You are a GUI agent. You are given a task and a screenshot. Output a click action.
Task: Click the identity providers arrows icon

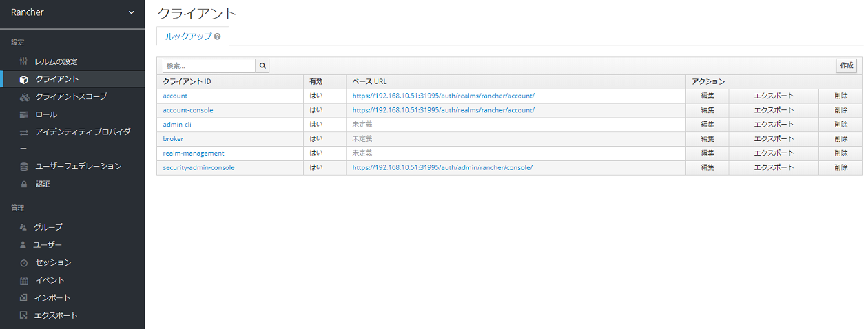click(24, 132)
